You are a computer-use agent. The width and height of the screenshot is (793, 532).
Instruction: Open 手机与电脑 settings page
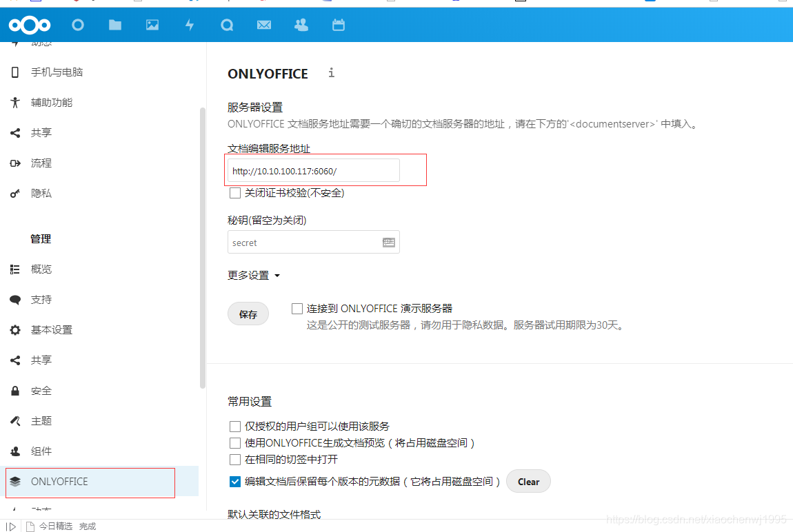click(x=57, y=72)
